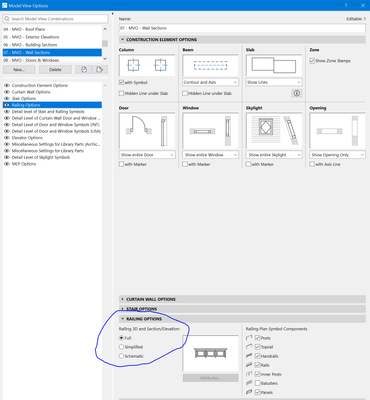Screen dimensions: 370x400
Task: Select 04 - MVO - Roof Plans
Action: 52,29
